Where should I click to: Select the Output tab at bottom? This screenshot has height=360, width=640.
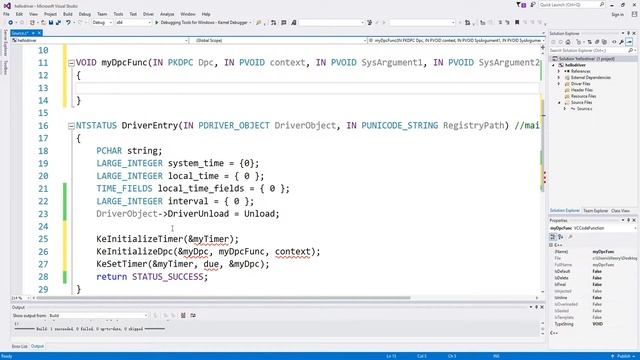pyautogui.click(x=37, y=347)
